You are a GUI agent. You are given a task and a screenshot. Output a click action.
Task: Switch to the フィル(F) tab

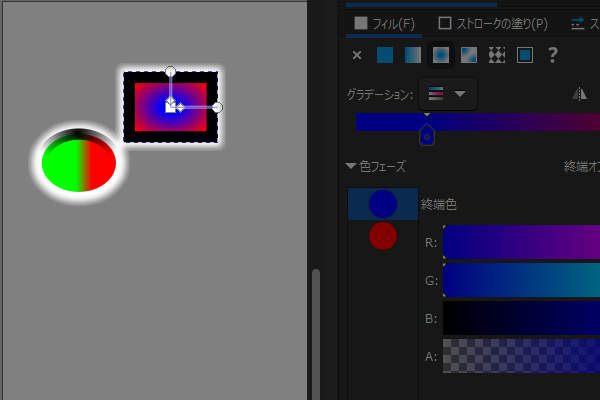tap(384, 24)
